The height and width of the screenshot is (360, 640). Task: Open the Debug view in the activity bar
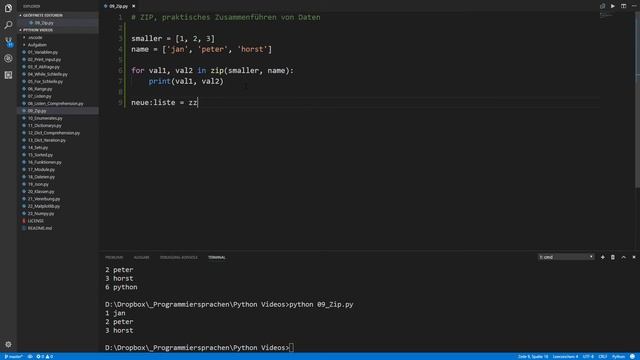(x=8, y=58)
